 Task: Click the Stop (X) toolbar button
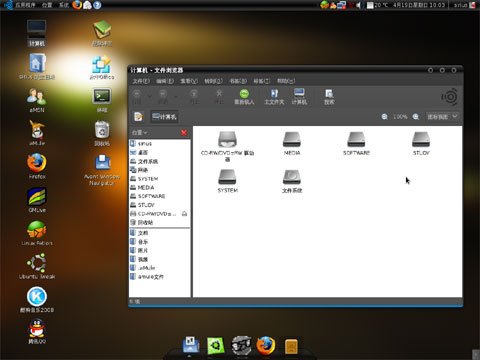(219, 97)
